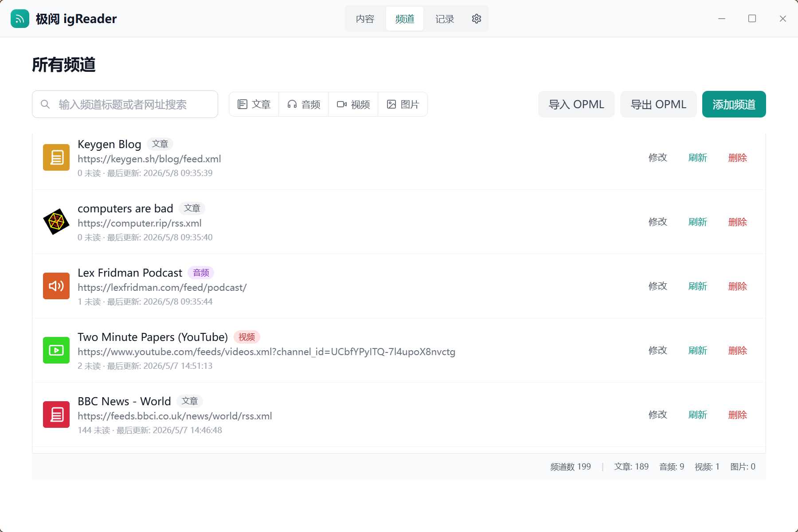Click the 视频 tag beside Two Minute Papers

click(246, 337)
